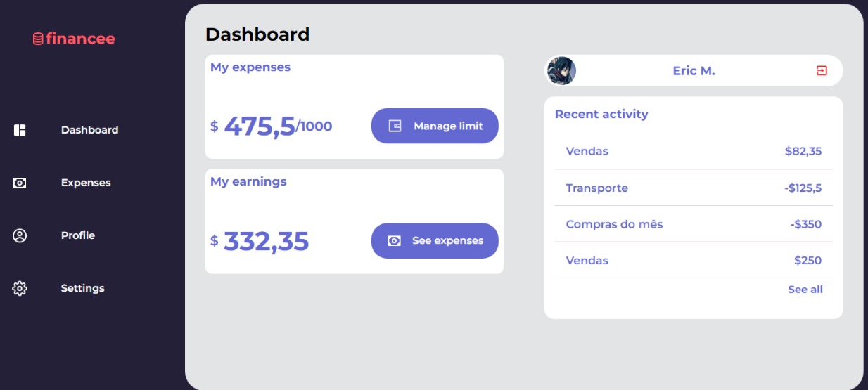Viewport: 868px width, 390px height.
Task: Open See all recent activity link
Action: [805, 290]
